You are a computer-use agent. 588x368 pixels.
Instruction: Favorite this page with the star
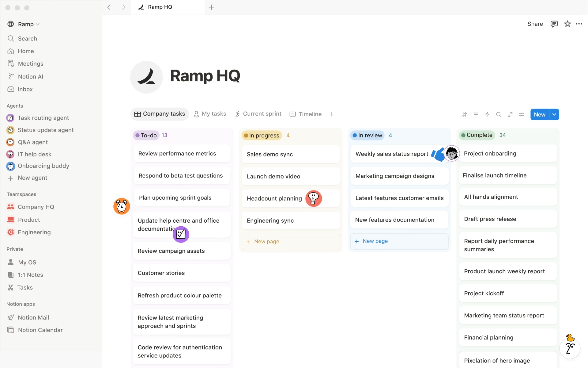point(567,24)
